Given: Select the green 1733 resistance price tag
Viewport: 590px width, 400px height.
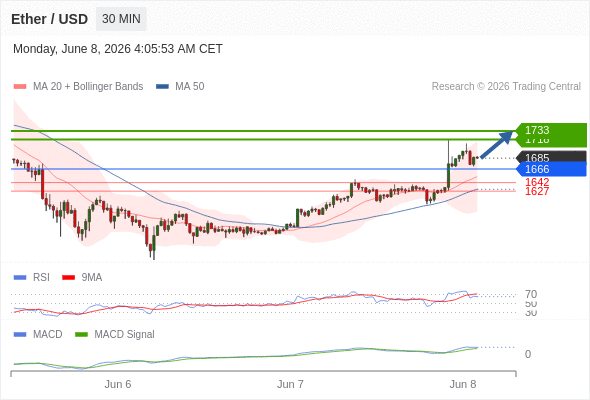Looking at the screenshot, I should point(551,130).
